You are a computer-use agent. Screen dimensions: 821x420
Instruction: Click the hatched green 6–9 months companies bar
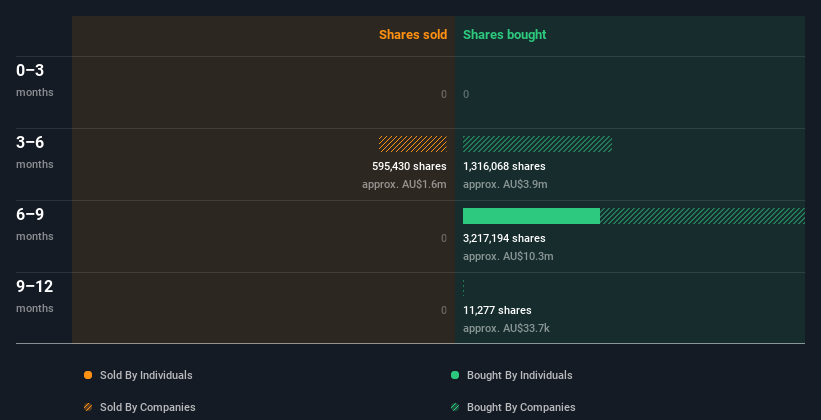(x=702, y=216)
